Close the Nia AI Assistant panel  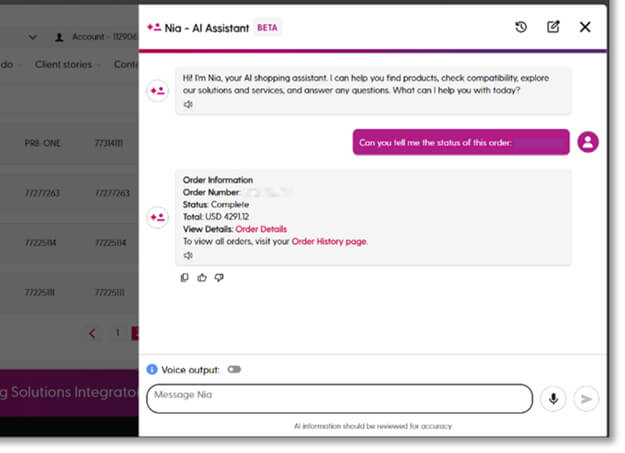tap(585, 27)
